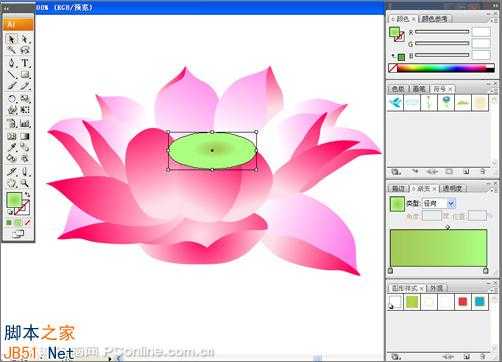Click the right gradient stop
This screenshot has height=362, width=502.
(x=486, y=270)
